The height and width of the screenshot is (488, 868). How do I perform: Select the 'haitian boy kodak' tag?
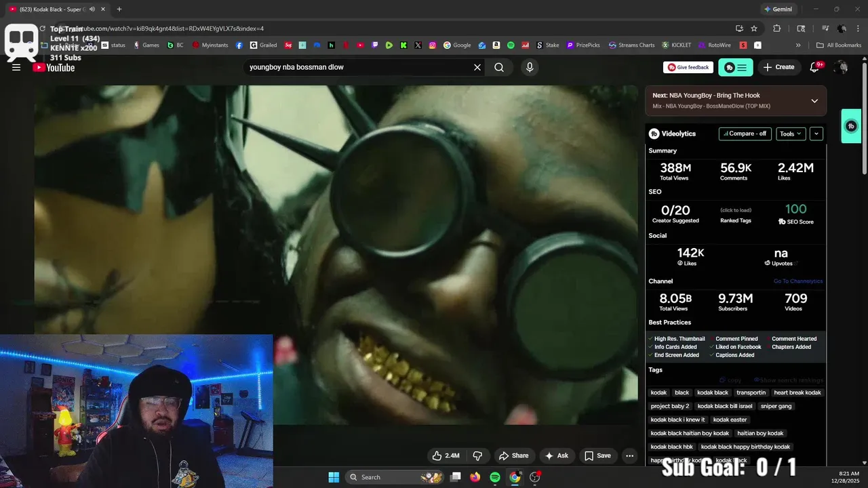pyautogui.click(x=760, y=433)
